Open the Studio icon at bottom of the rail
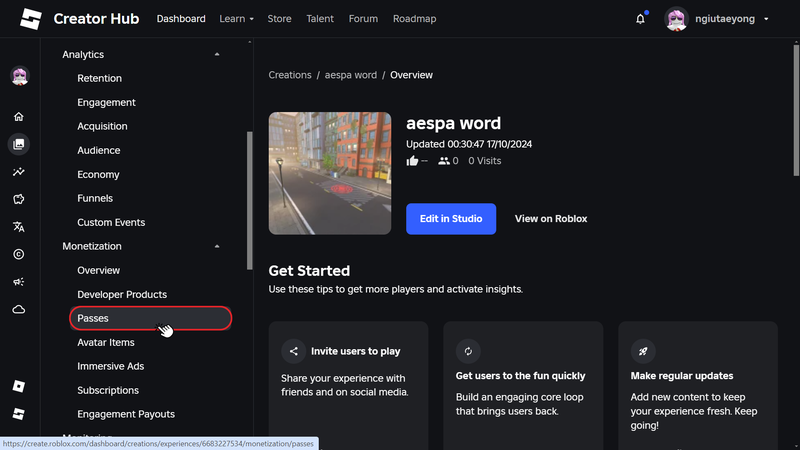 click(19, 414)
